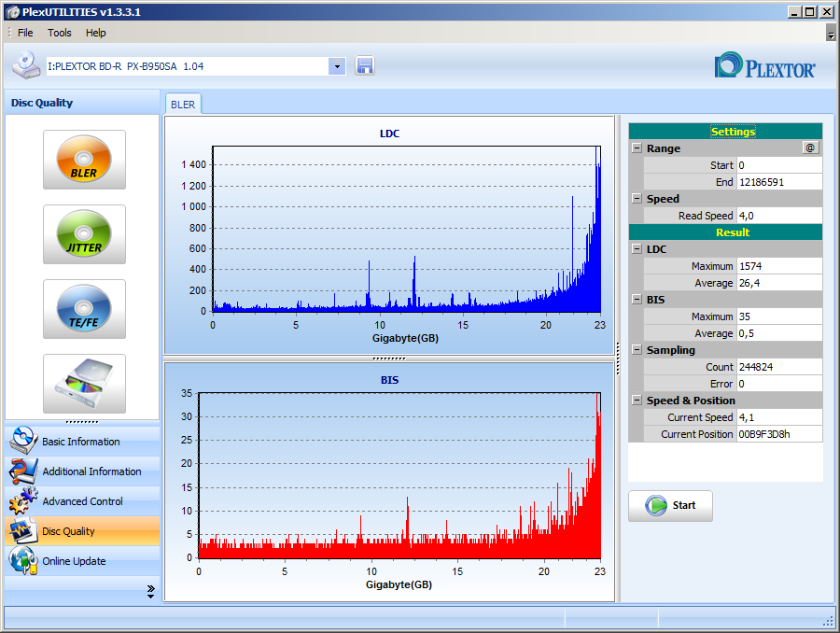
Task: Click the Additional Information icon
Action: (23, 471)
